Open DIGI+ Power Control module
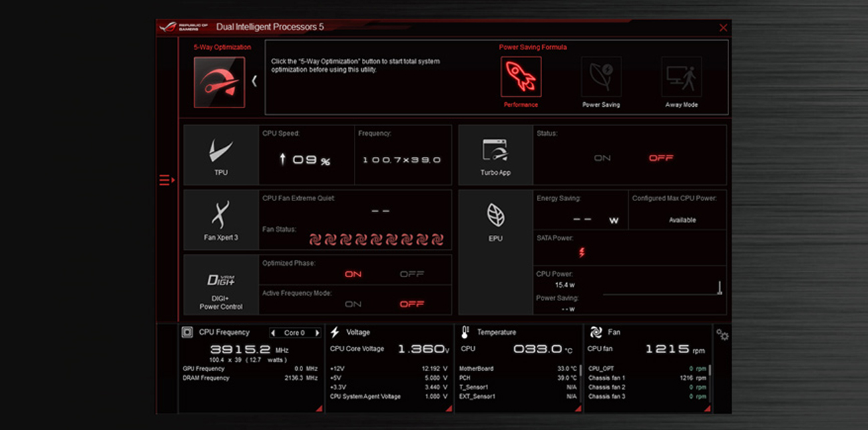Image resolution: width=868 pixels, height=430 pixels. (x=221, y=284)
